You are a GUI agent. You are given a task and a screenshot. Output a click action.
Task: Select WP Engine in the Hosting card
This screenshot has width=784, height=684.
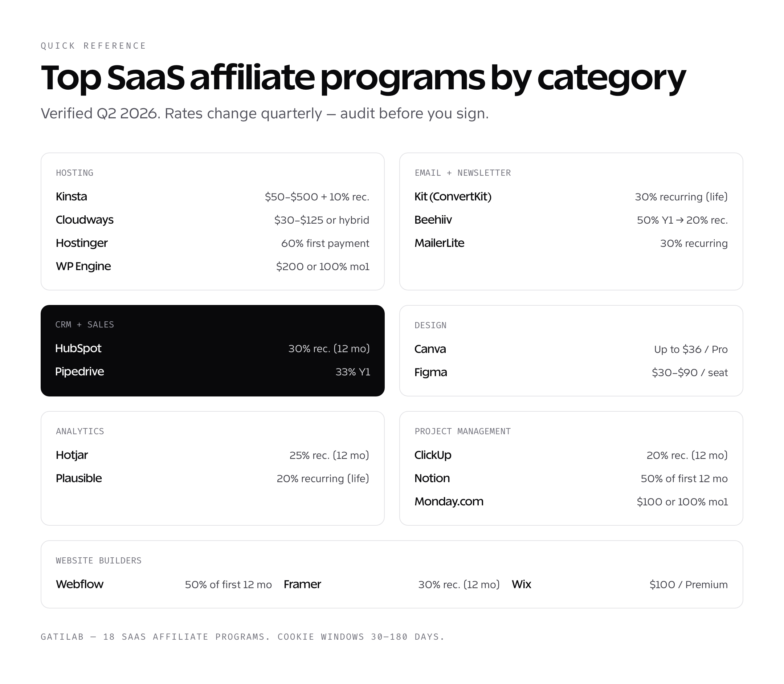[83, 266]
